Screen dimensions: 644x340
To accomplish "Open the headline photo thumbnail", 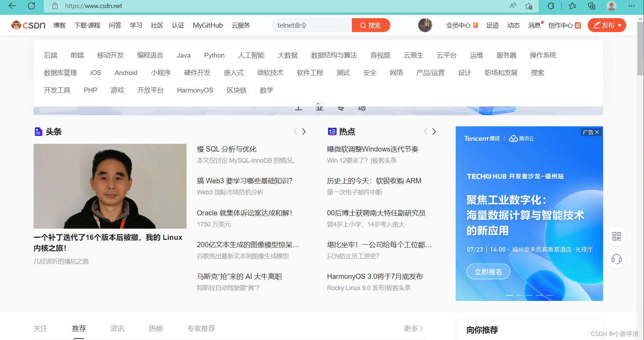I will (x=110, y=186).
